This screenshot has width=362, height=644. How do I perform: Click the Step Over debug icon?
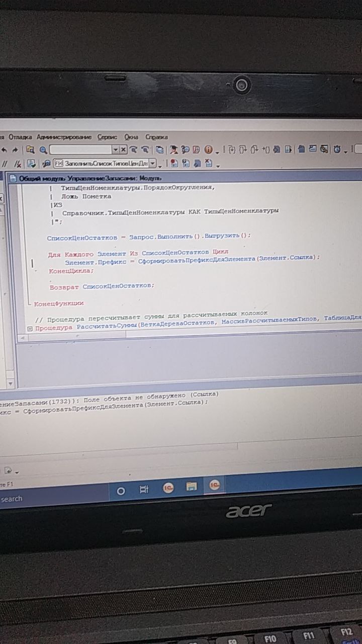click(x=243, y=149)
